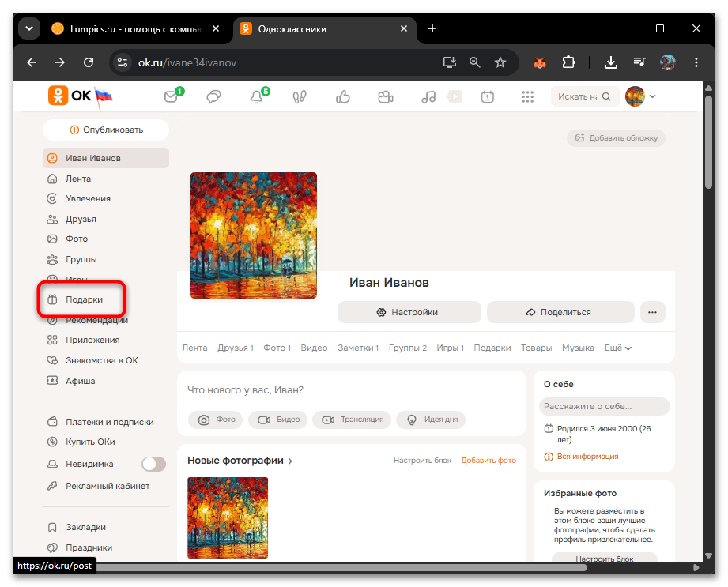The height and width of the screenshot is (587, 728).
Task: Switch to the Друзья 1 profile tab
Action: point(236,348)
